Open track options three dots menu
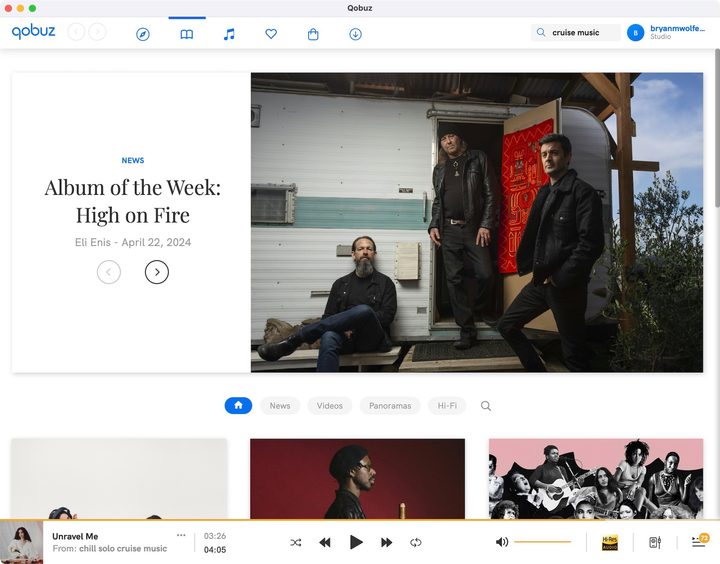 pos(181,535)
